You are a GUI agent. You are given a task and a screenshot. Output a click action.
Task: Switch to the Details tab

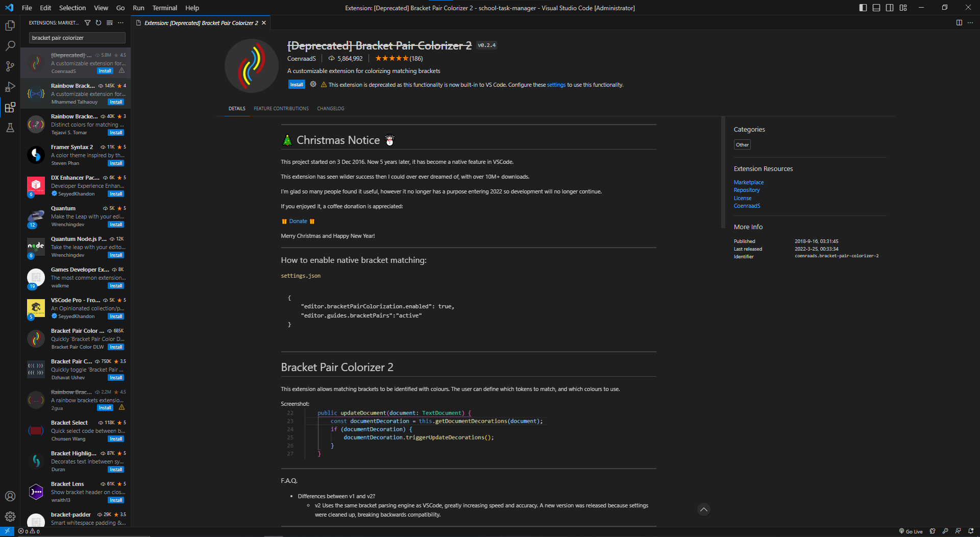pos(237,109)
